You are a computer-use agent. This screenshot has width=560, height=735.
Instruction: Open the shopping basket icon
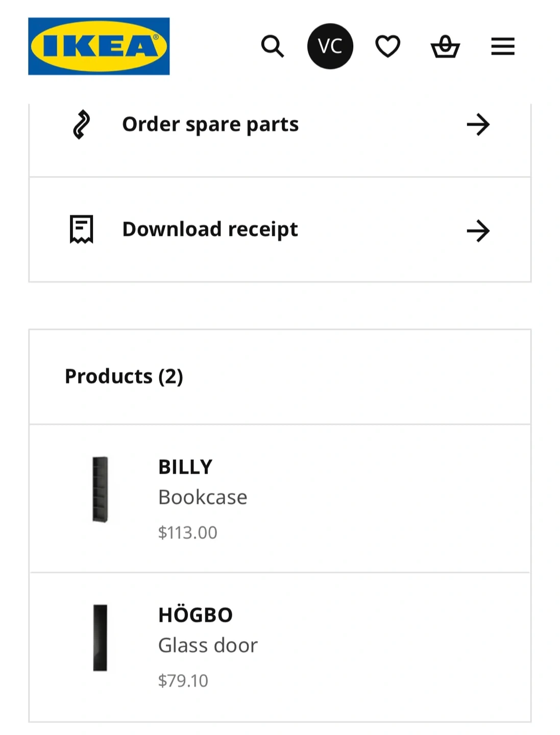445,47
